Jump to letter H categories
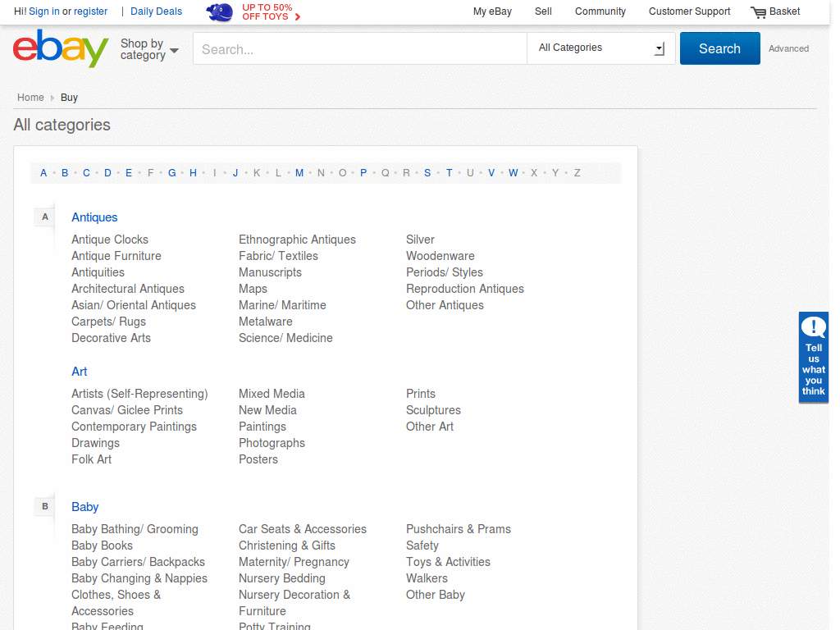The image size is (840, 630). 193,172
